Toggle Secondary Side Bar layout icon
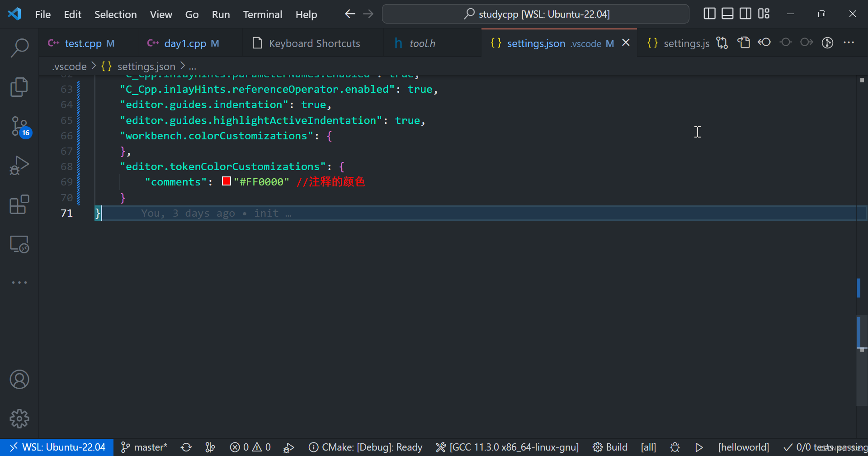The image size is (868, 456). pyautogui.click(x=745, y=14)
